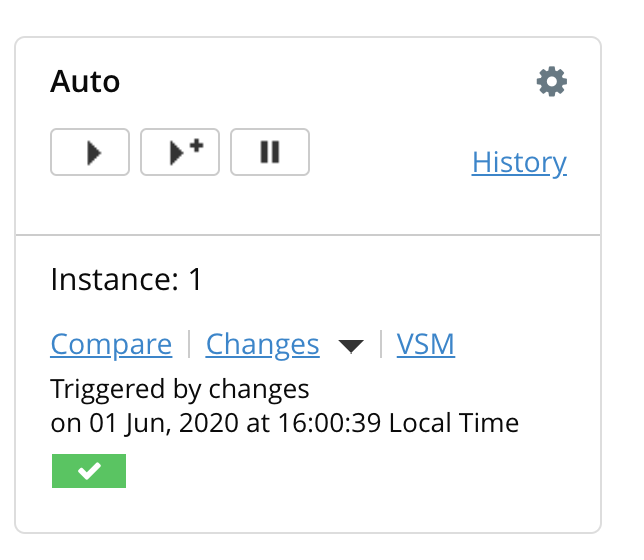Trigger the Auto pipeline with play button

tap(90, 153)
